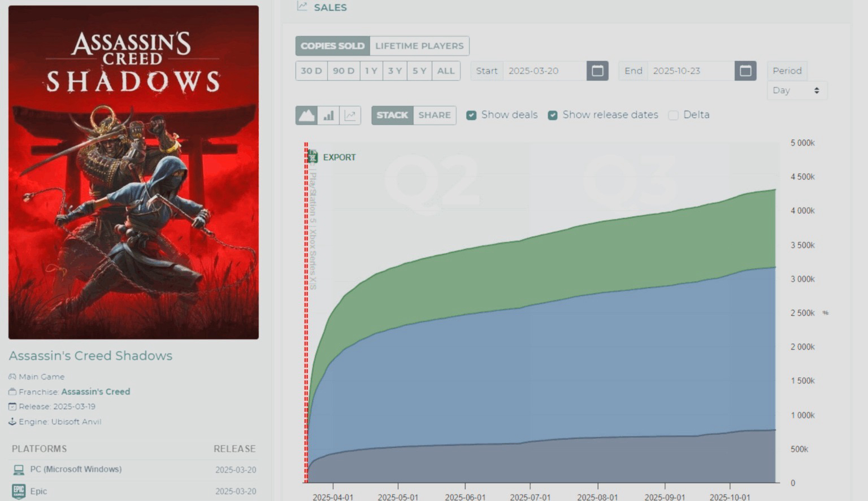Click the Epic Games platform icon

coord(19,491)
